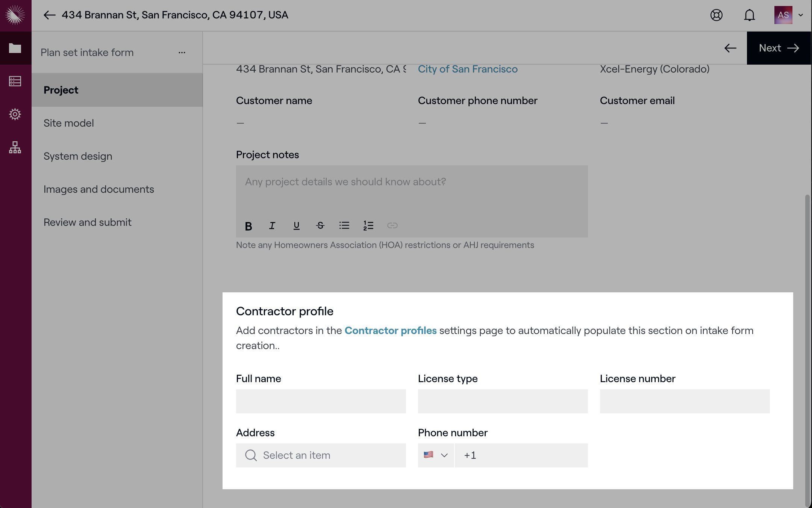Switch to Review and submit step

click(x=88, y=222)
